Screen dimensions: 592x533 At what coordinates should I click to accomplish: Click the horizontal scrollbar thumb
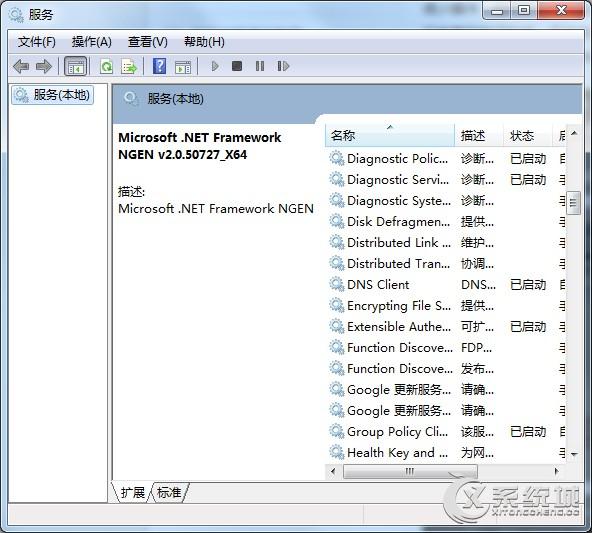click(x=410, y=471)
